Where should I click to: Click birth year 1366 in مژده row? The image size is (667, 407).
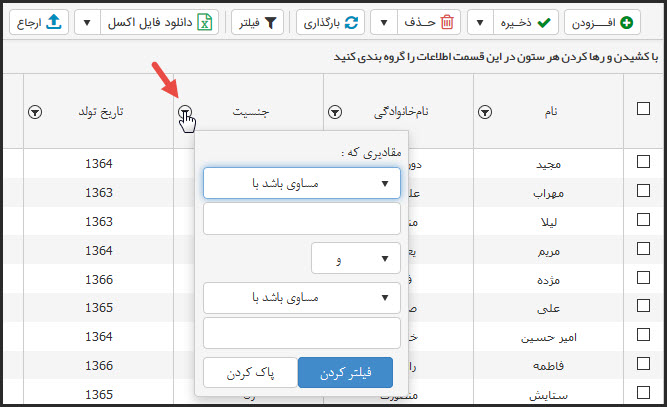[99, 279]
